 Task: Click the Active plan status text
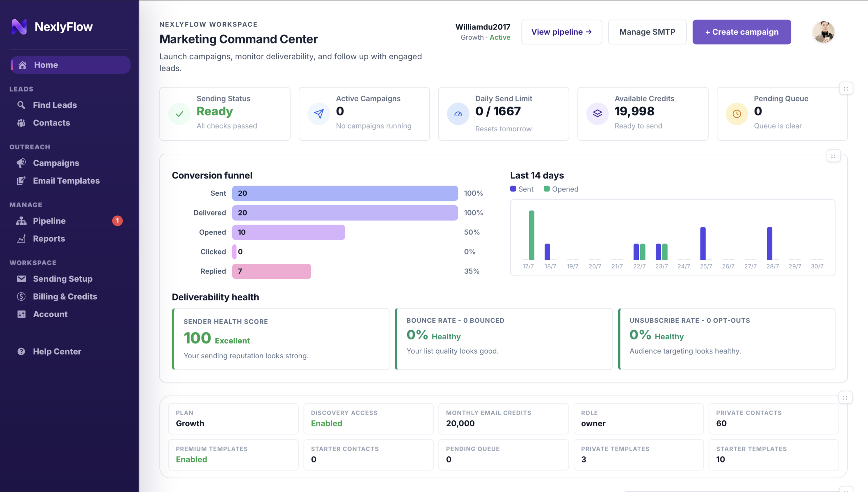click(x=500, y=37)
